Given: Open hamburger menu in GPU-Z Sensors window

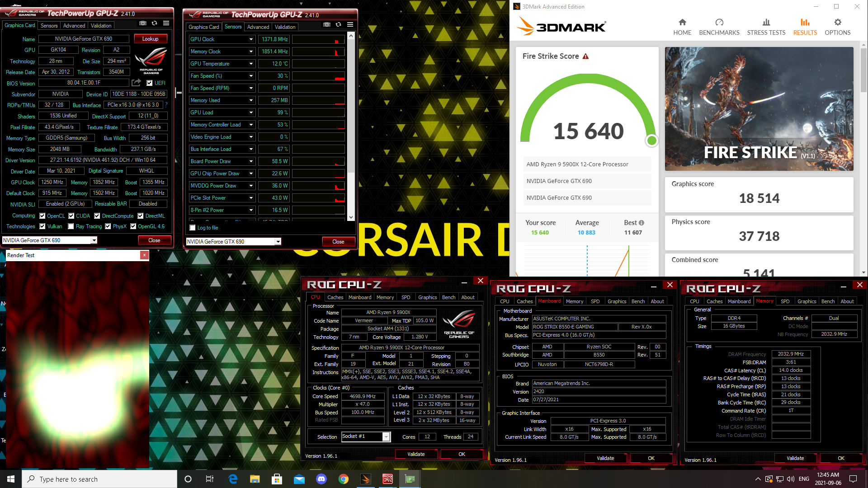Looking at the screenshot, I should (x=350, y=24).
